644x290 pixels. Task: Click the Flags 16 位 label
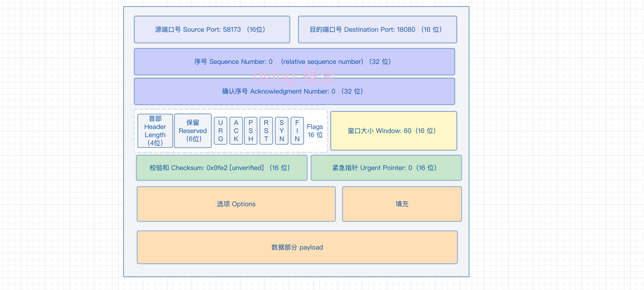pyautogui.click(x=315, y=131)
